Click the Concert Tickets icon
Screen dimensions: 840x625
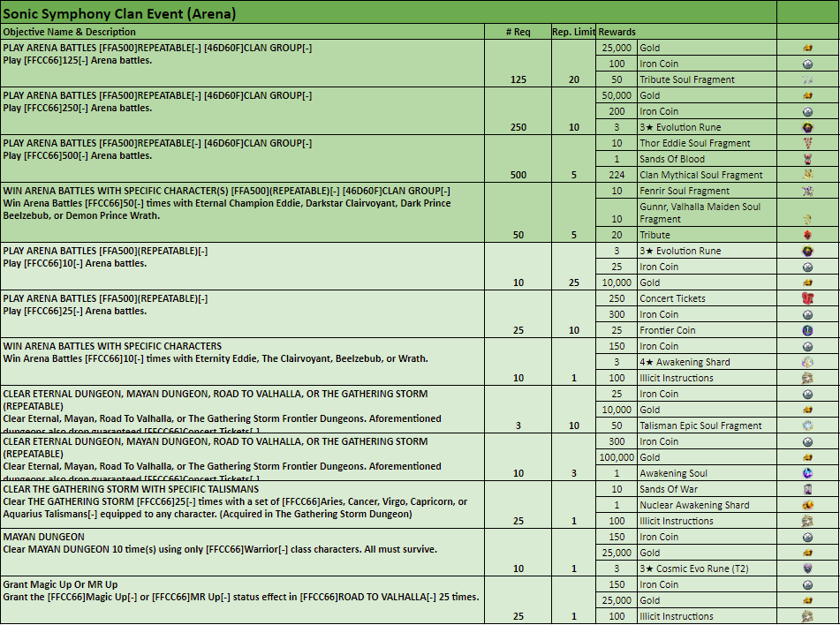[x=807, y=298]
